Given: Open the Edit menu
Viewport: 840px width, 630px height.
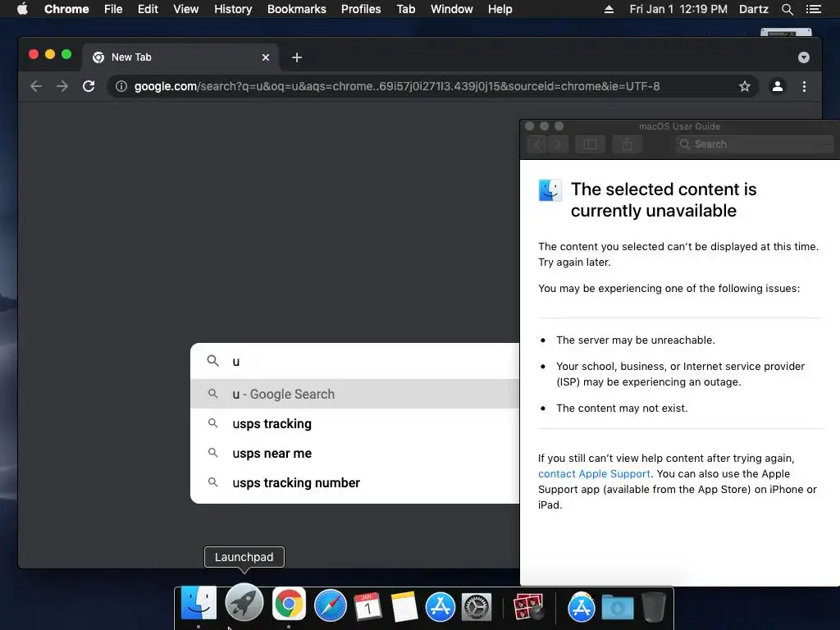Looking at the screenshot, I should pos(148,9).
